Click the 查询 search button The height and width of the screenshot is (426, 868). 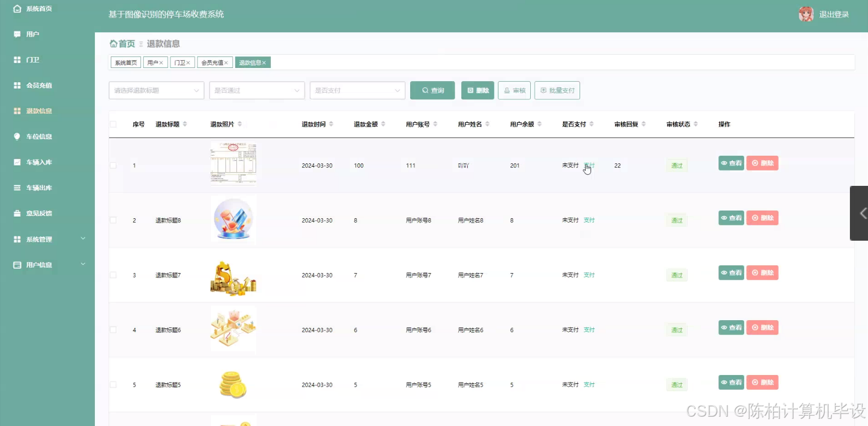[433, 90]
